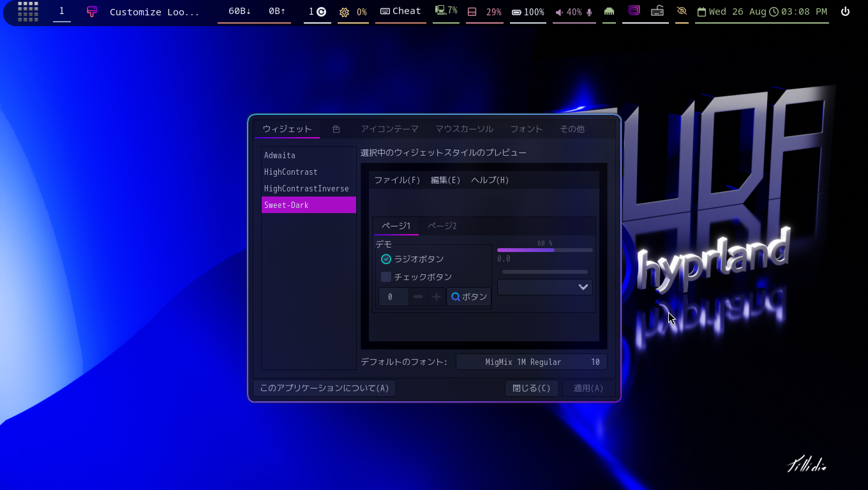Click the Wed 26 Aug date text
The image size is (868, 490).
click(x=737, y=11)
